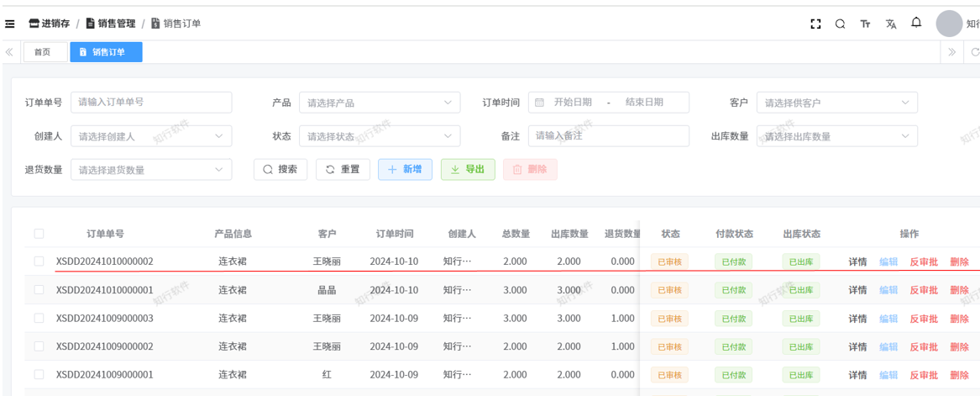Switch to the 首页 tab

coord(43,52)
